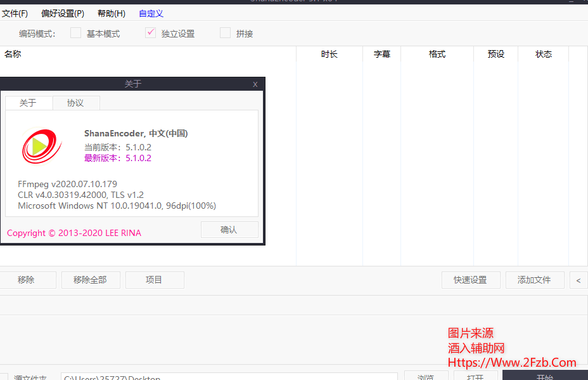Click the 格式 column header
The height and width of the screenshot is (380, 588).
(x=437, y=55)
